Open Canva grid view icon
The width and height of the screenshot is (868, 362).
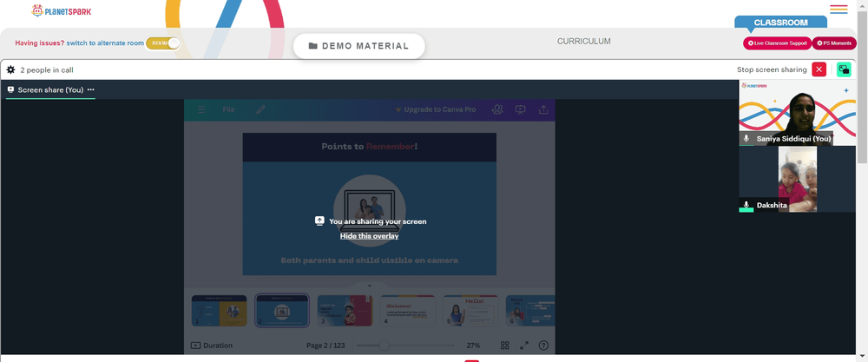click(505, 345)
